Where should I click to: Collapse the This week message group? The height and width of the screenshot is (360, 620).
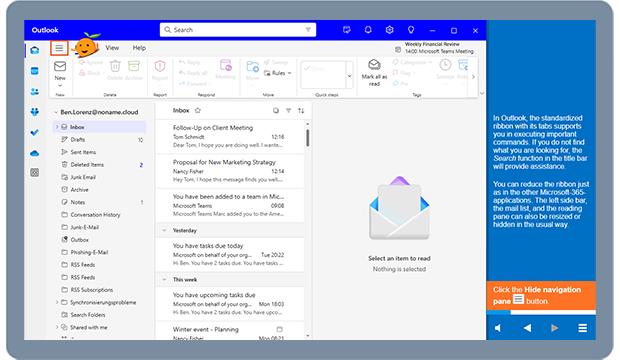(x=164, y=279)
